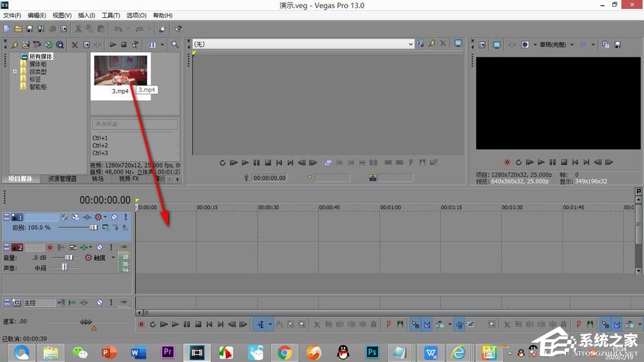Save the project with the floppy icon
The width and height of the screenshot is (644, 362).
[x=30, y=29]
